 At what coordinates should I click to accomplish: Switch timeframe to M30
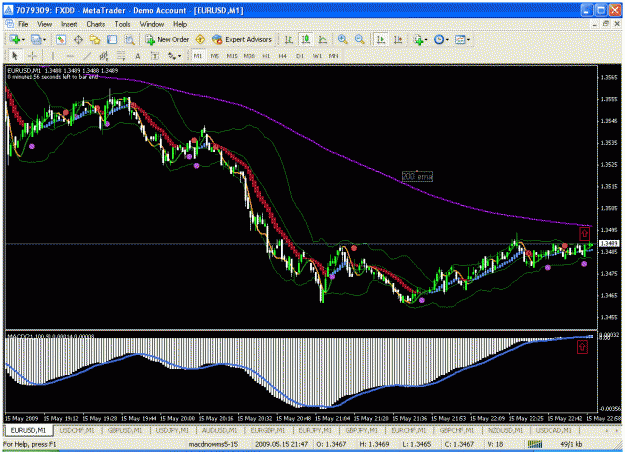[x=249, y=56]
